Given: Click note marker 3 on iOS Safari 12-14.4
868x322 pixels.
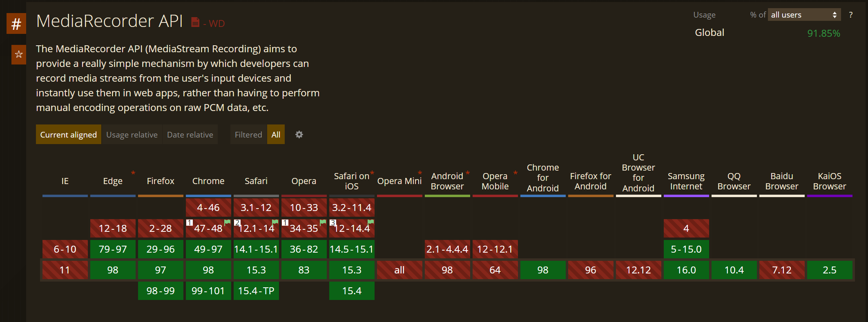Looking at the screenshot, I should [332, 223].
